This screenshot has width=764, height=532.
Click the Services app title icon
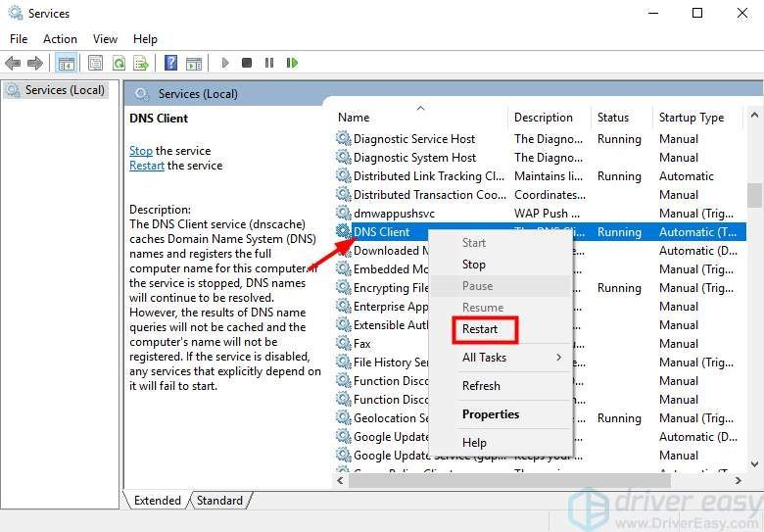point(16,13)
